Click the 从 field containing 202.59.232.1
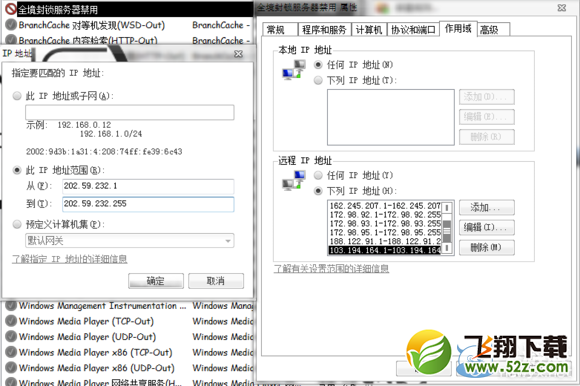 pyautogui.click(x=148, y=186)
